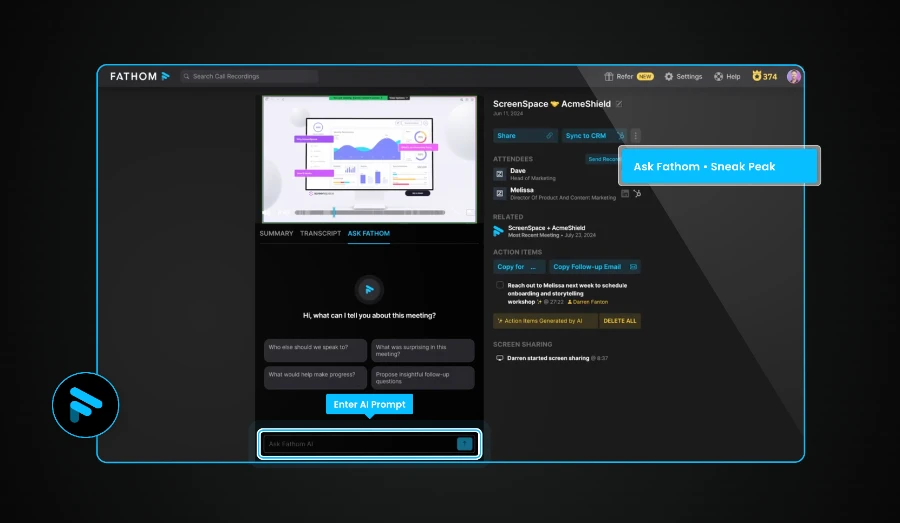Click DELETE ALL action items button
The height and width of the screenshot is (523, 900).
click(x=620, y=321)
